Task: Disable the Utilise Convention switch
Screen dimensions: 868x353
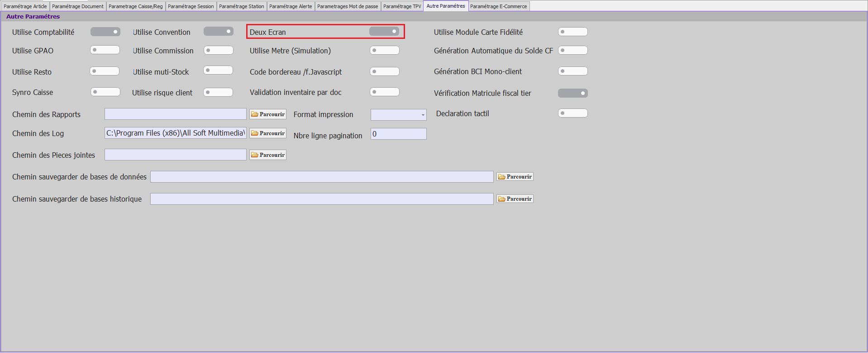Action: tap(219, 31)
